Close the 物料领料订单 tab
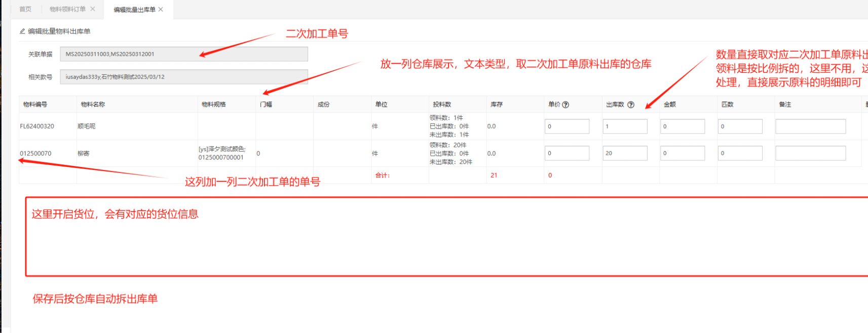The image size is (868, 333). click(x=93, y=9)
